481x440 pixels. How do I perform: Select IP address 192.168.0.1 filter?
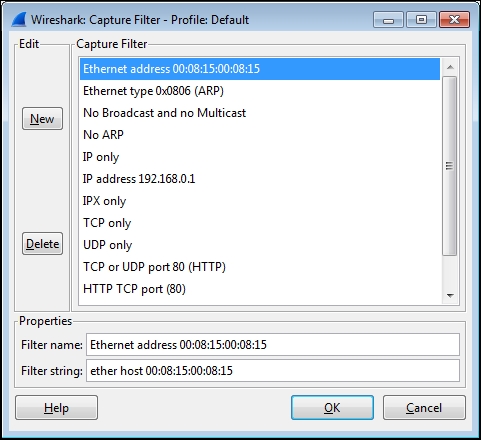[x=260, y=179]
